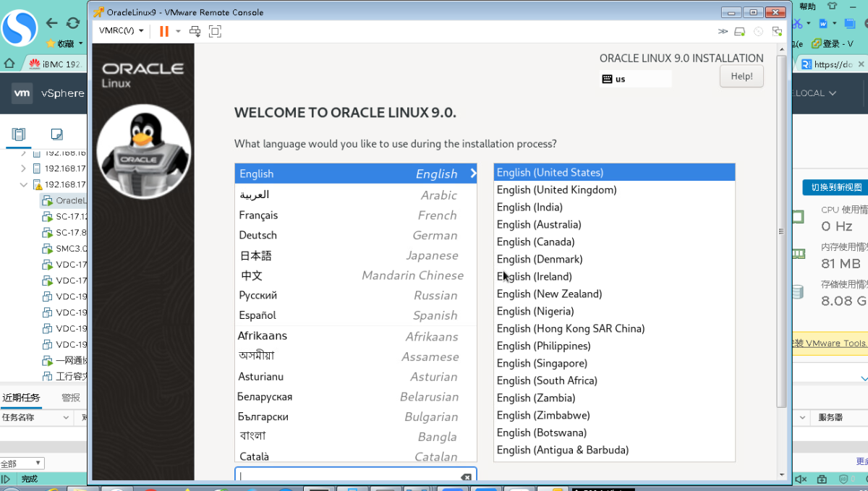Open browser 帮助 help menu

[x=807, y=6]
